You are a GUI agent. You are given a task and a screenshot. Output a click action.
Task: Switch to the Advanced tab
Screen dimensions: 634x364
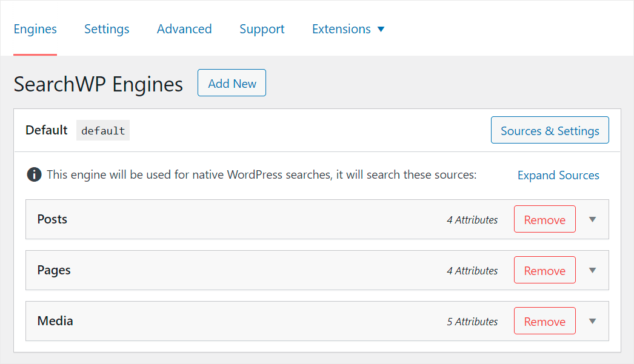tap(184, 28)
